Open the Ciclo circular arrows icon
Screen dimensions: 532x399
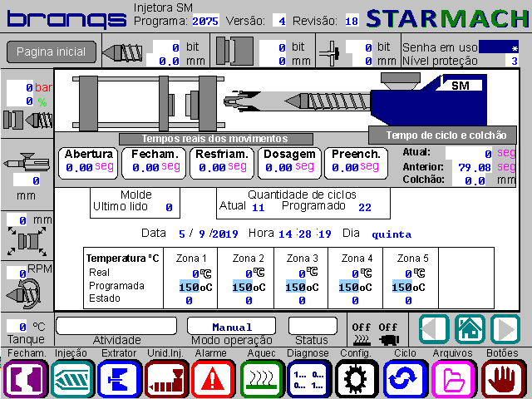pyautogui.click(x=405, y=379)
